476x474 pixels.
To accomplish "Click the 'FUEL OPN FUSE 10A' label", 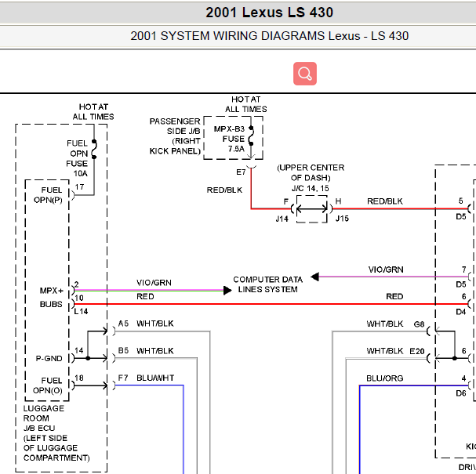I will [x=77, y=158].
